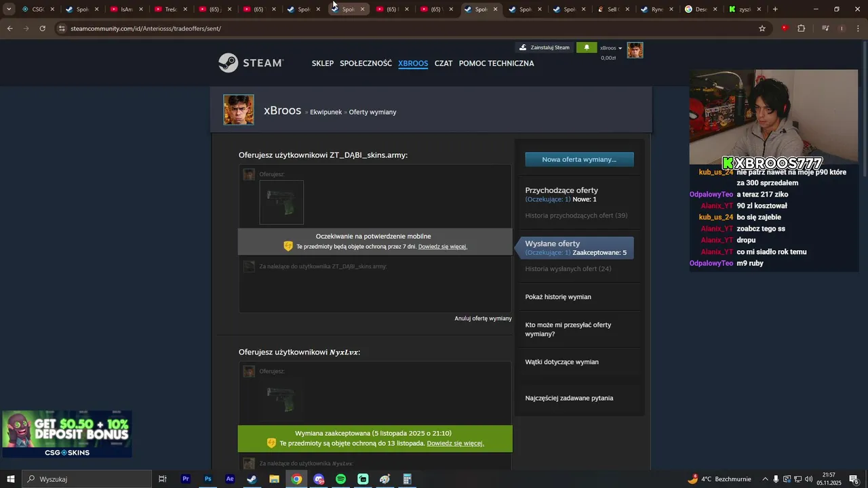The width and height of the screenshot is (868, 488).
Task: Open Kto może mi przesyłać oferty wymiany
Action: point(568,329)
